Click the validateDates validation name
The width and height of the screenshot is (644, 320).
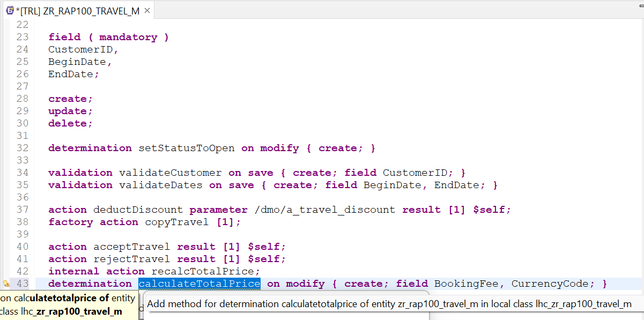click(160, 185)
